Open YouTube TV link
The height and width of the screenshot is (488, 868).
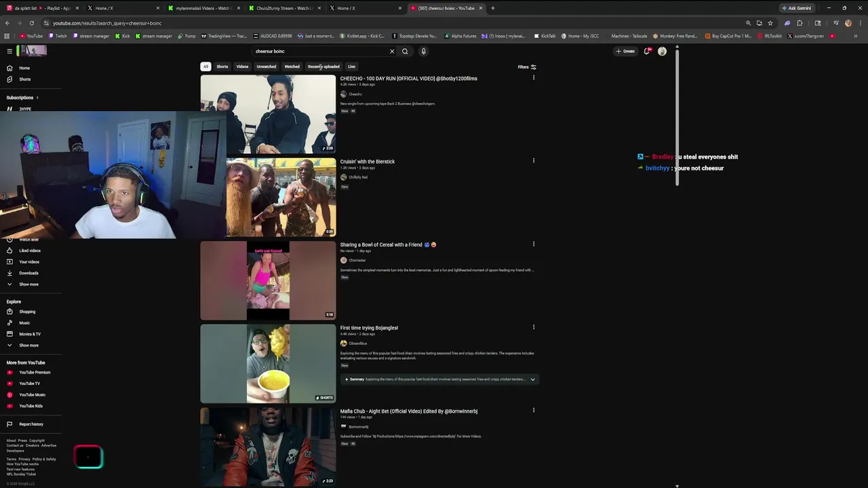pos(31,384)
